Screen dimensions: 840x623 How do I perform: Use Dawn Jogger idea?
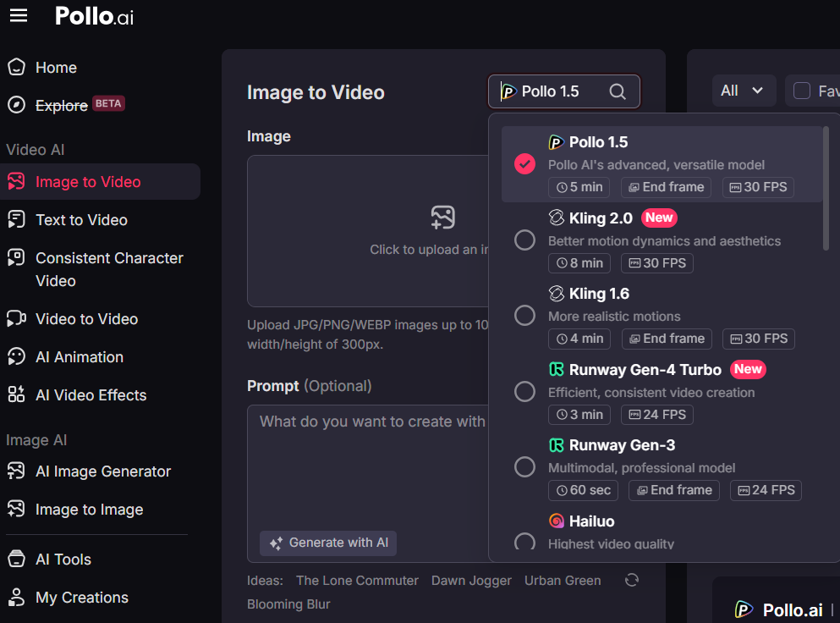coord(471,581)
